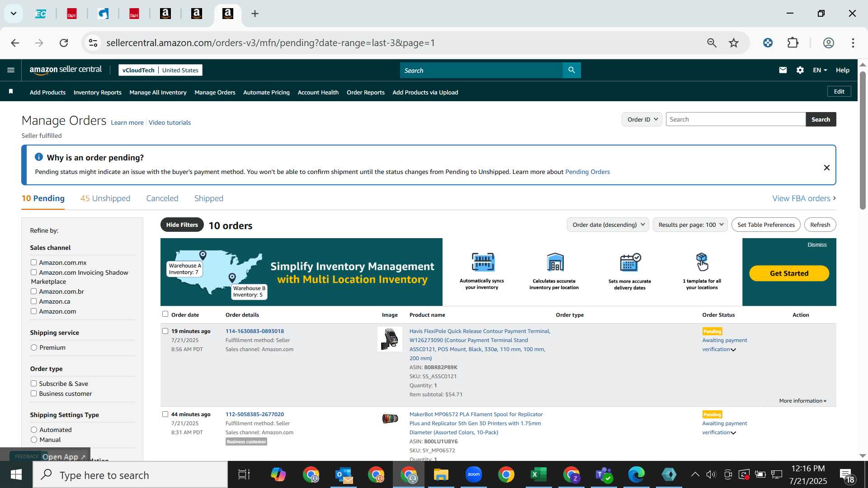Click the MakerBot filament product thumbnail
Image resolution: width=868 pixels, height=488 pixels.
390,419
